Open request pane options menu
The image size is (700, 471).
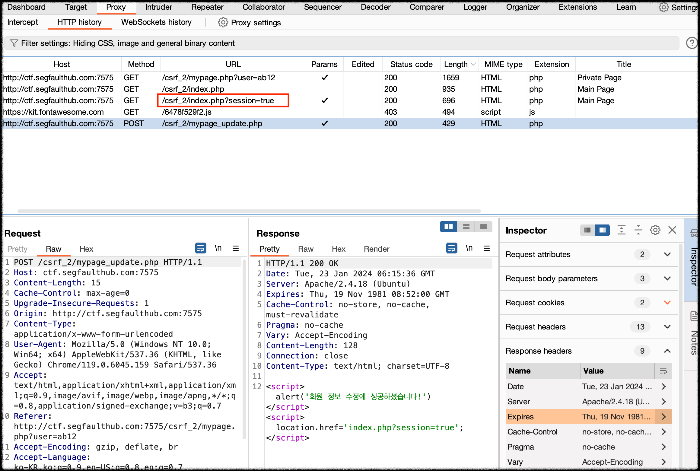tap(236, 248)
